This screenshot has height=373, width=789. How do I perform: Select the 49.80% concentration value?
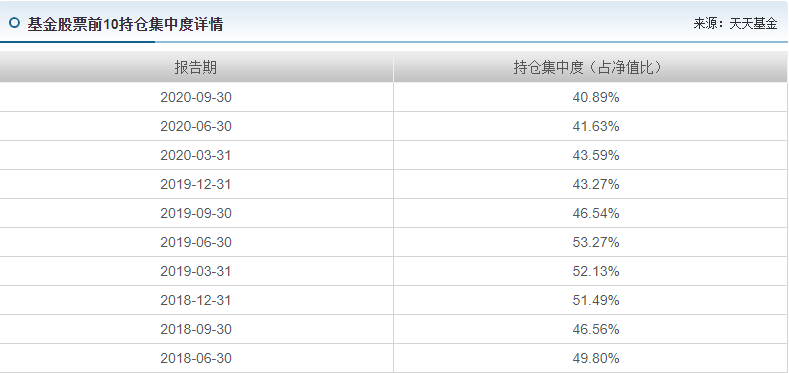click(596, 358)
